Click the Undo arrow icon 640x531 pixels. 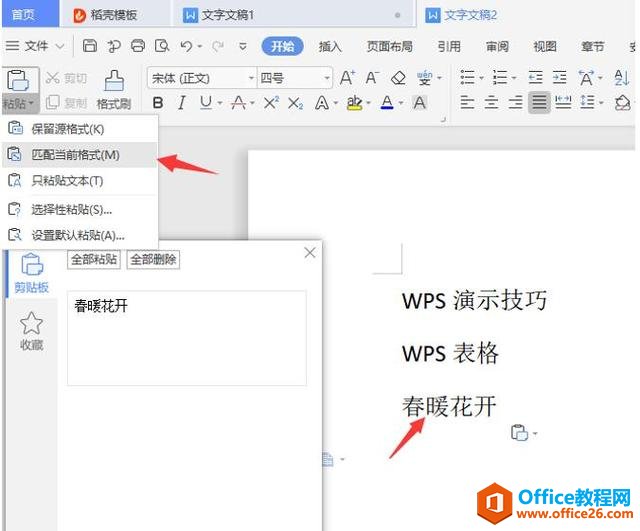[x=186, y=46]
